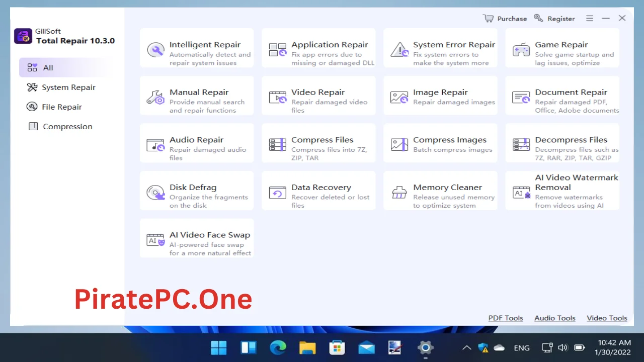Open Microsoft Store from the taskbar
Viewport: 644px width, 362px height.
click(337, 347)
